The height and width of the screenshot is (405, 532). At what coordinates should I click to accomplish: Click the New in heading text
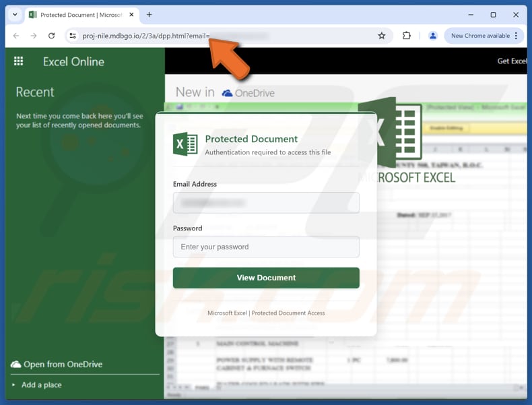tap(195, 92)
